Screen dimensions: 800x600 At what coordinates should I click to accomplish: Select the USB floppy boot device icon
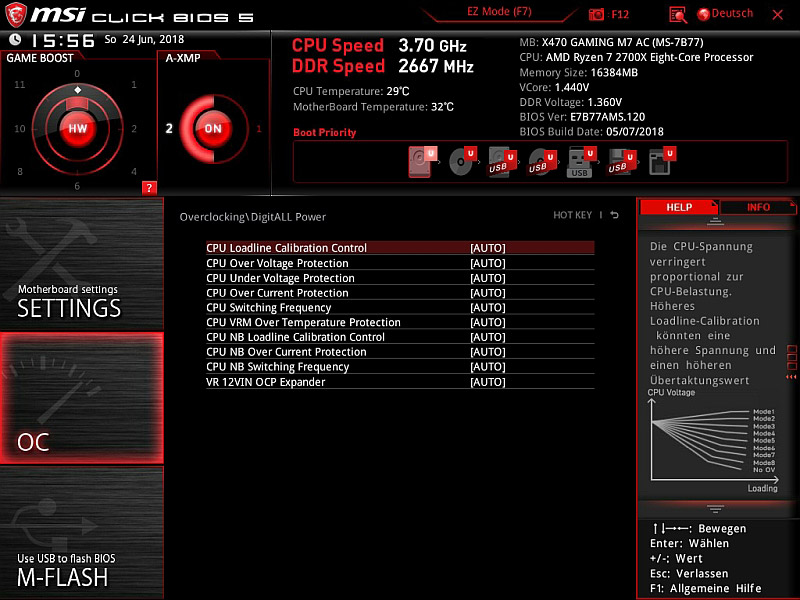[x=621, y=162]
